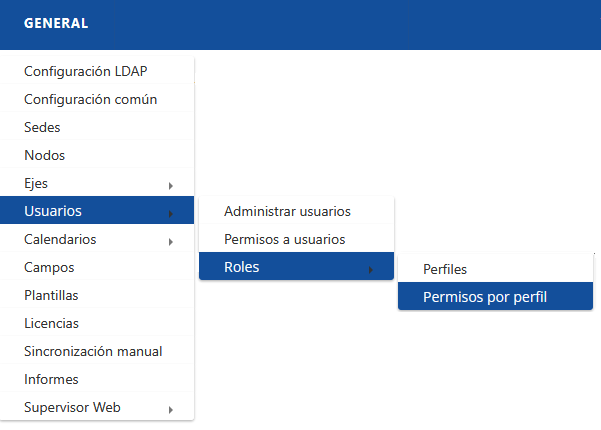This screenshot has height=430, width=601.
Task: Open the Nodos menu entry
Action: point(44,155)
